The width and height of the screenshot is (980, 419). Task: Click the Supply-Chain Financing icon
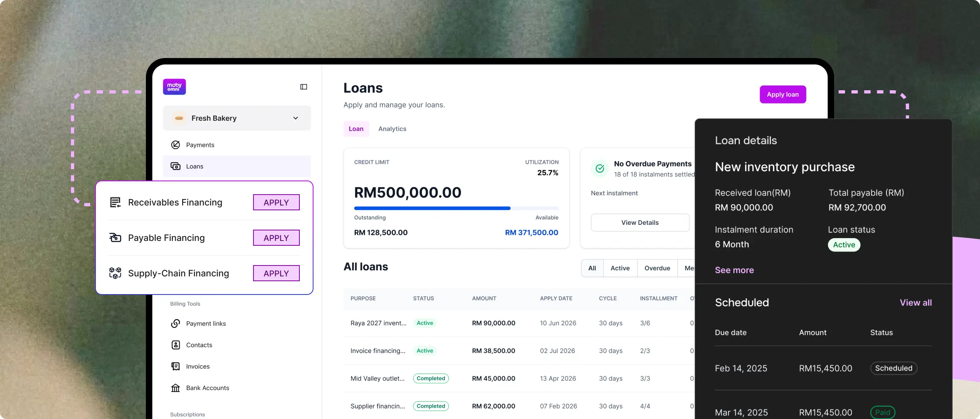(x=115, y=273)
